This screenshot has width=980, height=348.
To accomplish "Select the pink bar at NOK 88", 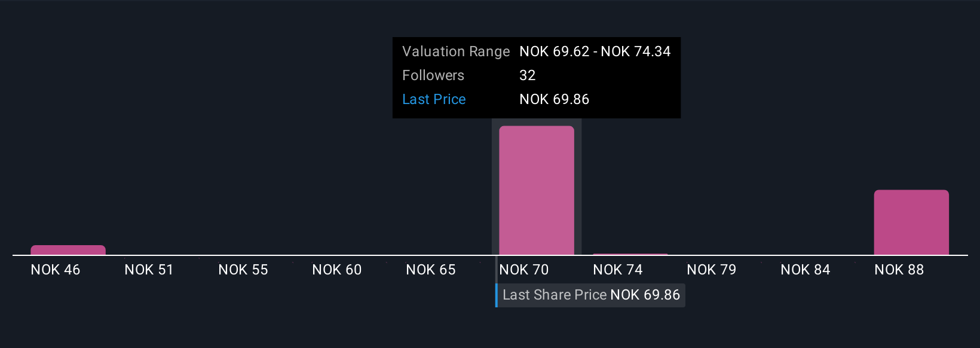I will pyautogui.click(x=911, y=222).
